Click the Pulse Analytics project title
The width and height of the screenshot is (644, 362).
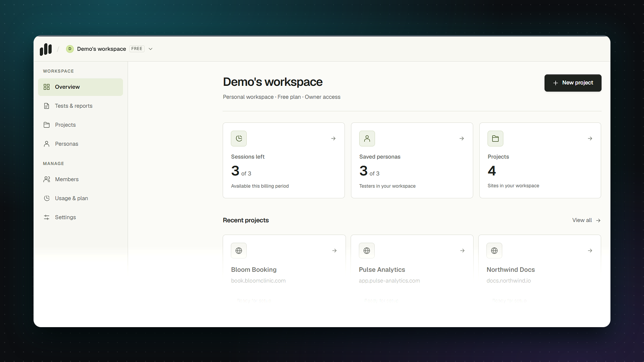click(x=382, y=270)
